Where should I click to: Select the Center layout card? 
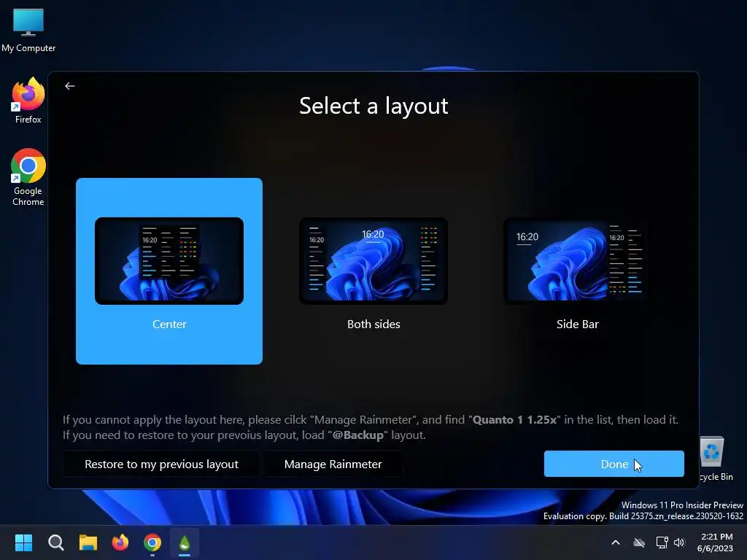click(169, 271)
